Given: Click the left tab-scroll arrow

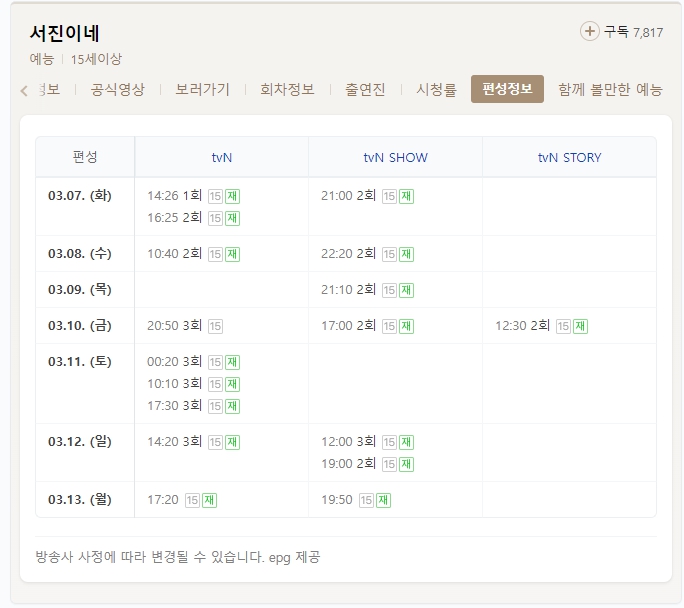Looking at the screenshot, I should click(24, 91).
